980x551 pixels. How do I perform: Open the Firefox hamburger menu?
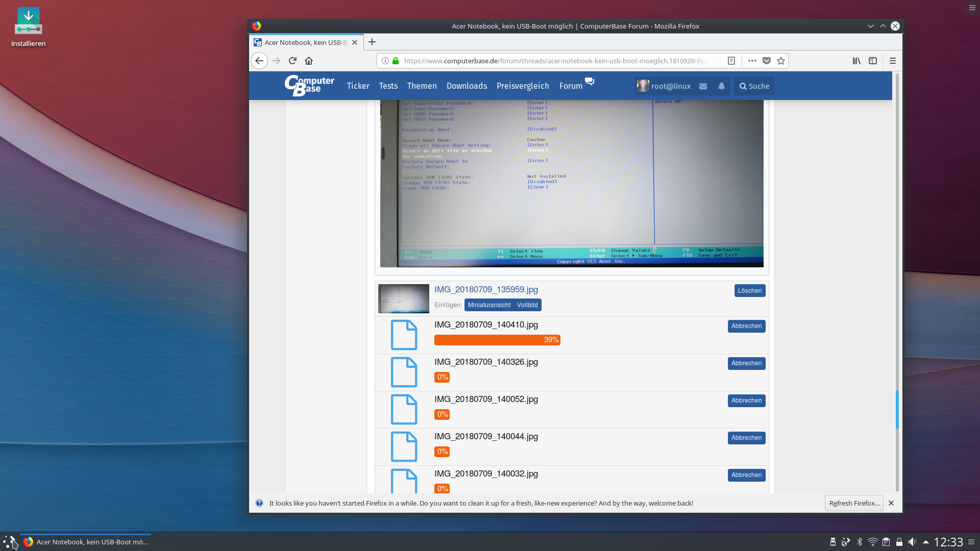point(893,61)
